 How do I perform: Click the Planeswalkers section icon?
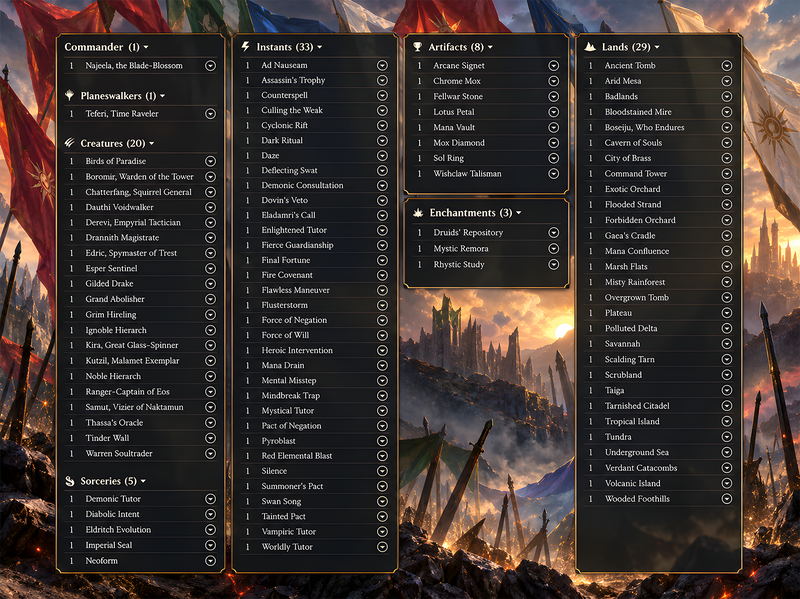coord(70,95)
